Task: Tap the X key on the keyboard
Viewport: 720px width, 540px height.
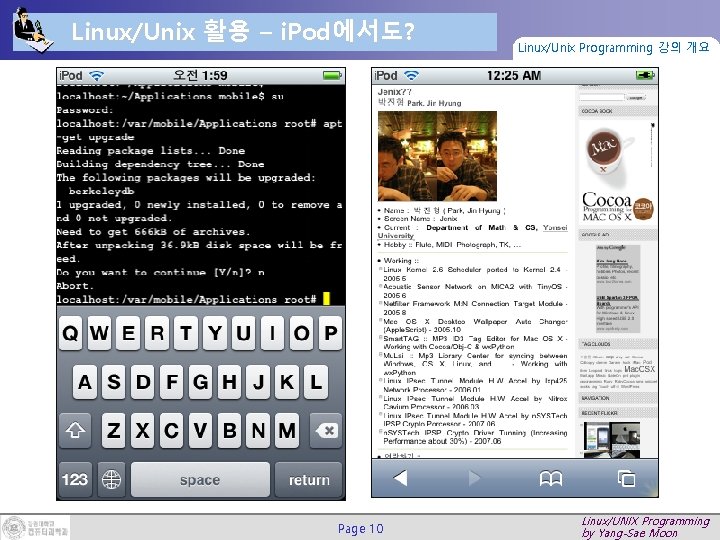Action: [143, 430]
